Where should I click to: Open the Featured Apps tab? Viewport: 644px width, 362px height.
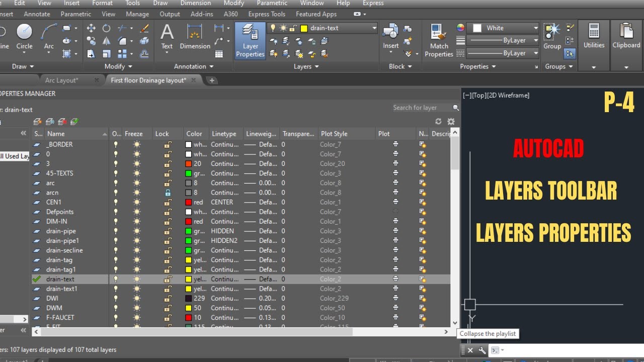pos(316,14)
